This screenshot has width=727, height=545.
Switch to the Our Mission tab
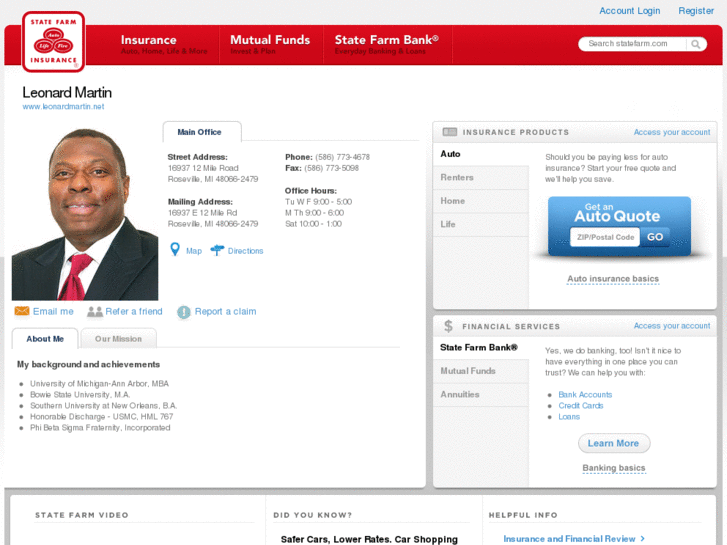[118, 339]
